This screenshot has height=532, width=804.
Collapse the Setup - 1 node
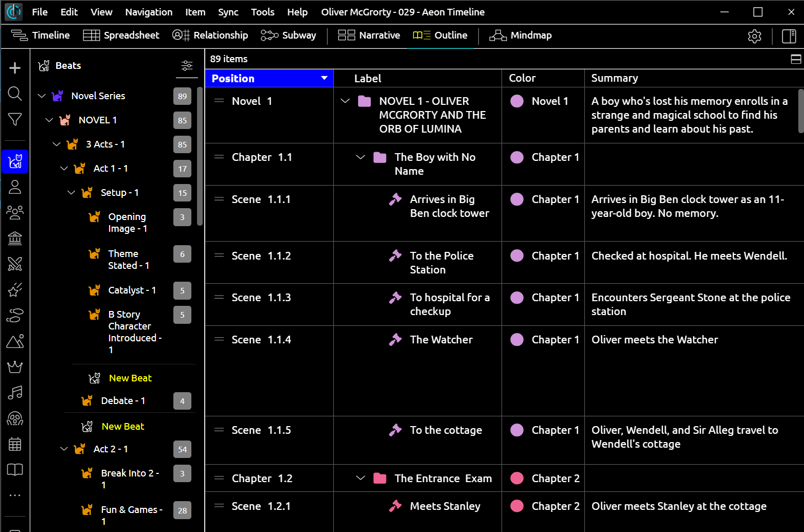click(x=72, y=193)
